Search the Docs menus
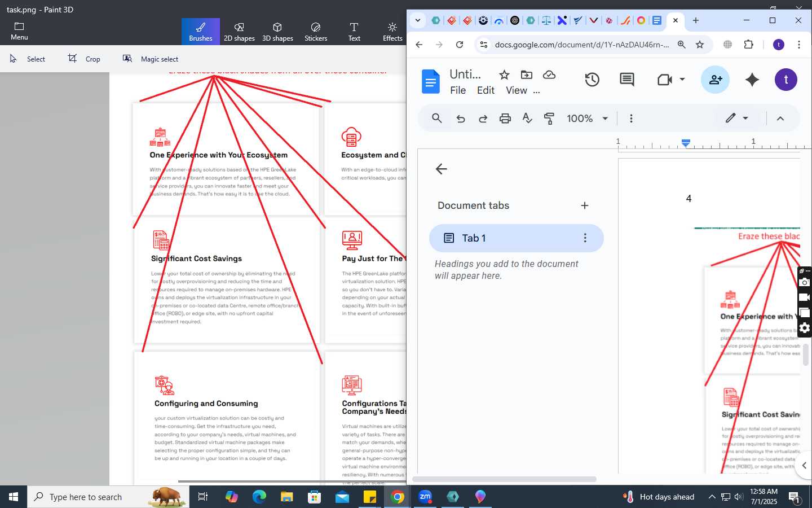The width and height of the screenshot is (812, 508). (x=437, y=118)
